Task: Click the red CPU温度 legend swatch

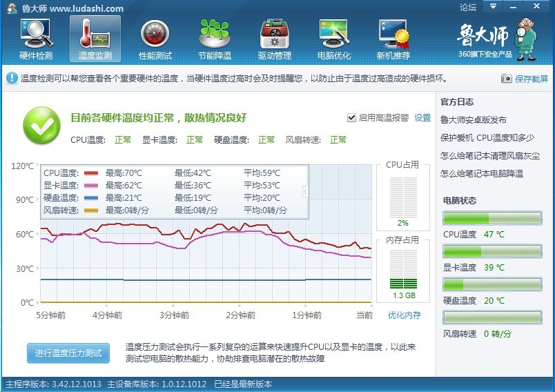Action: click(x=91, y=173)
